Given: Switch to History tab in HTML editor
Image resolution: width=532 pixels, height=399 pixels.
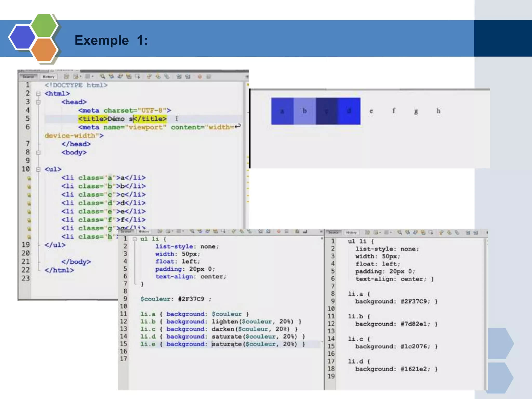Looking at the screenshot, I should click(48, 77).
